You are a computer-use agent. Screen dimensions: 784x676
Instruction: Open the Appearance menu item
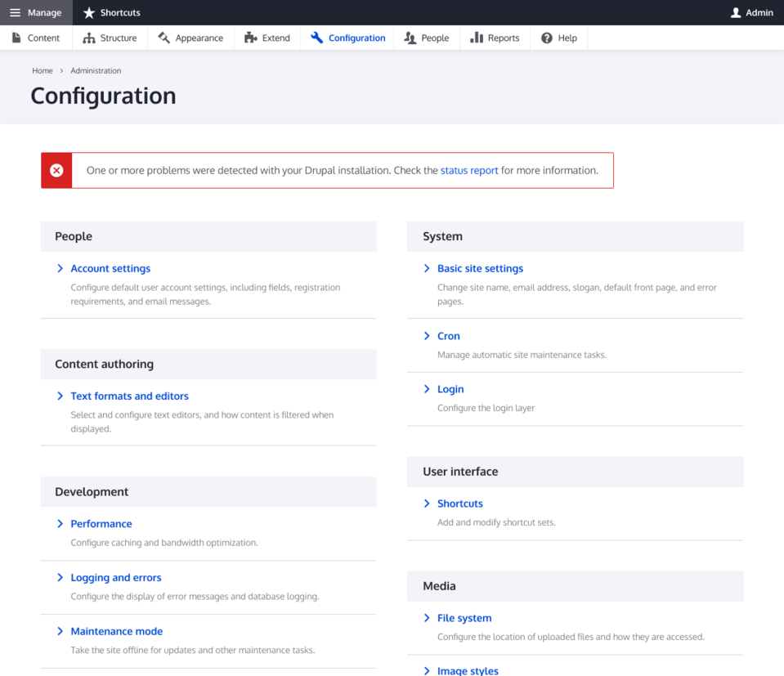click(191, 38)
